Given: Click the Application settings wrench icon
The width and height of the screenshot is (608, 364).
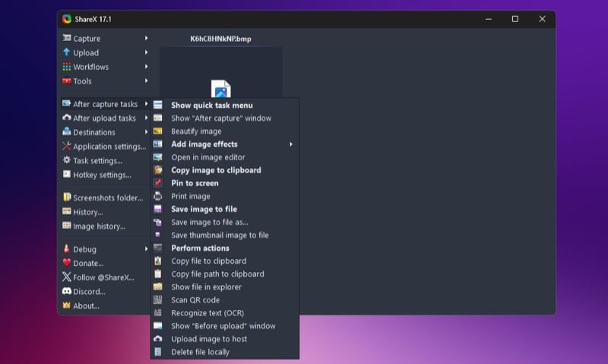Looking at the screenshot, I should pyautogui.click(x=67, y=146).
